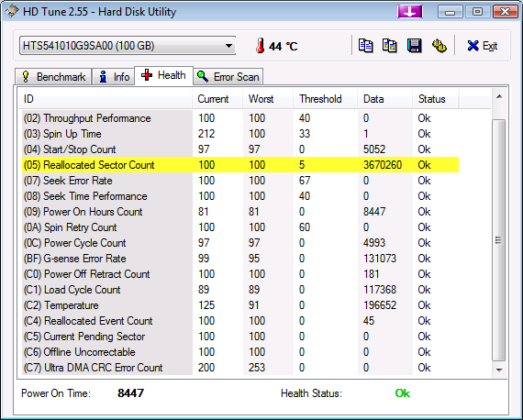Select the (C0) Power Off Retract Count row
This screenshot has height=420, width=523.
(240, 274)
